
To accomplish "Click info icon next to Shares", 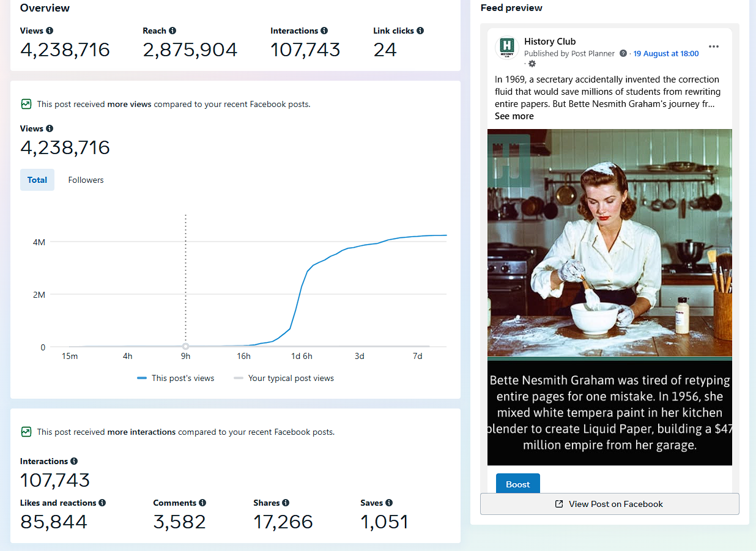I will pyautogui.click(x=286, y=503).
